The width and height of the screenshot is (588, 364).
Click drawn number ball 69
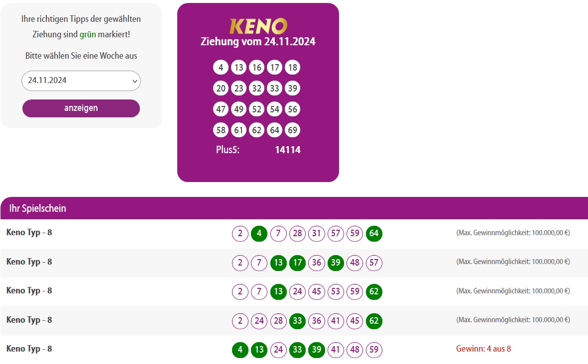coord(292,130)
